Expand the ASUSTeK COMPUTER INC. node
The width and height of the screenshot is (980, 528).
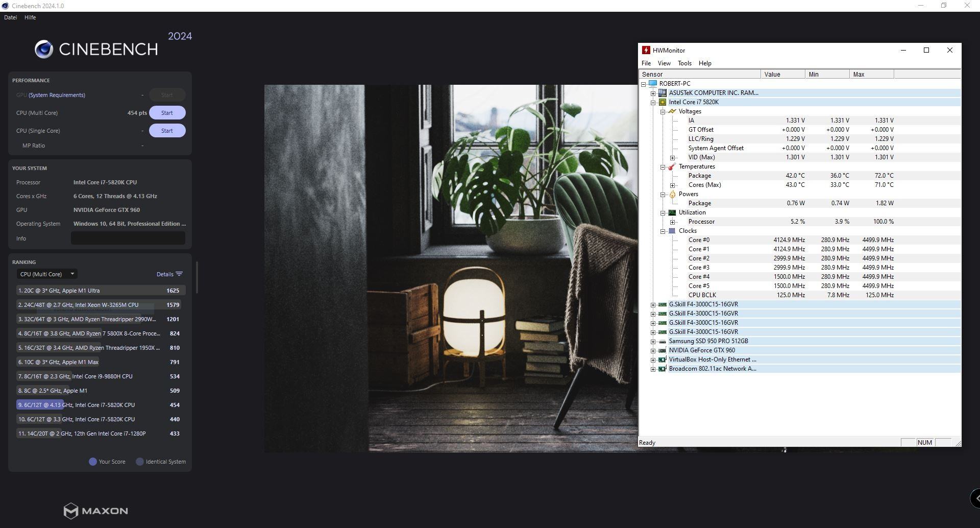[x=653, y=93]
